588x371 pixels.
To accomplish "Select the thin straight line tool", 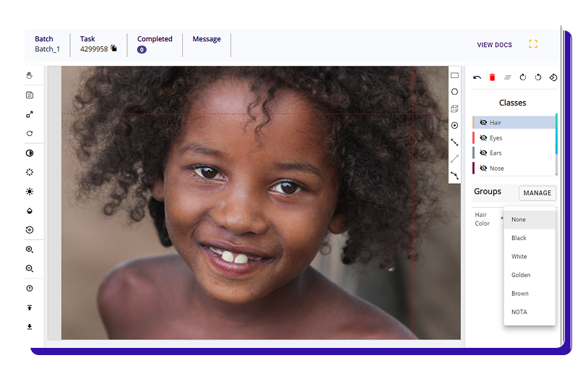I will coord(454,159).
